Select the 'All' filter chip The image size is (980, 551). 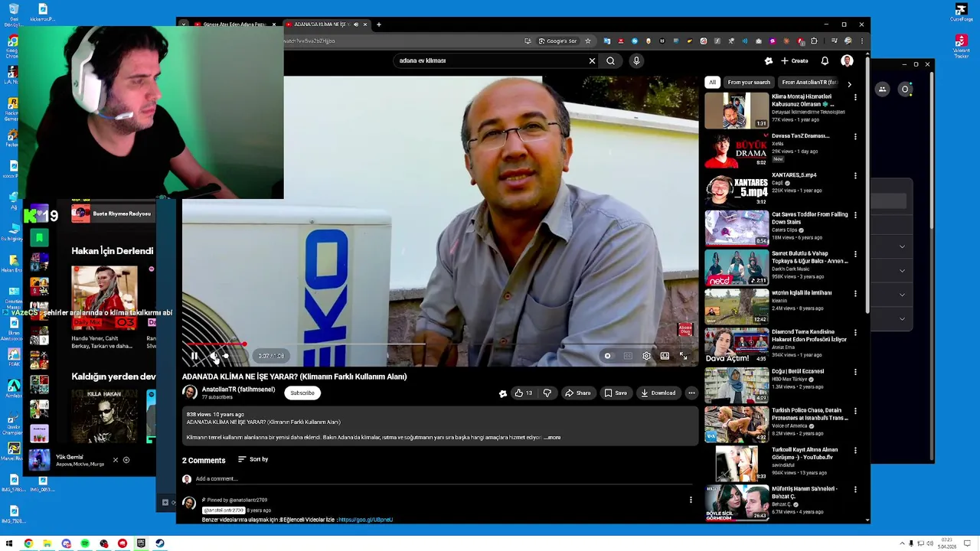pos(712,82)
